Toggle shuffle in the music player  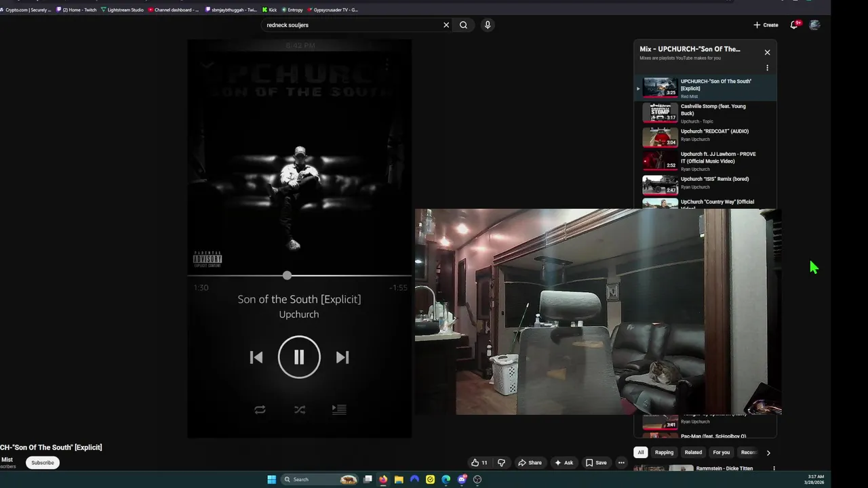[x=300, y=409]
